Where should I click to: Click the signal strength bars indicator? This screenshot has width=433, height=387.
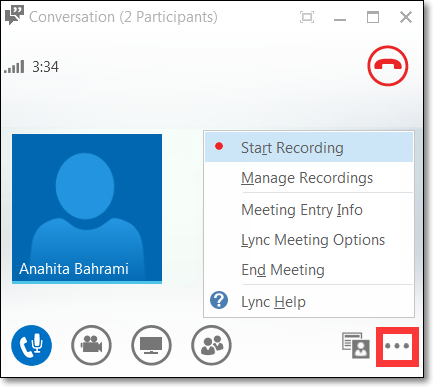[14, 67]
